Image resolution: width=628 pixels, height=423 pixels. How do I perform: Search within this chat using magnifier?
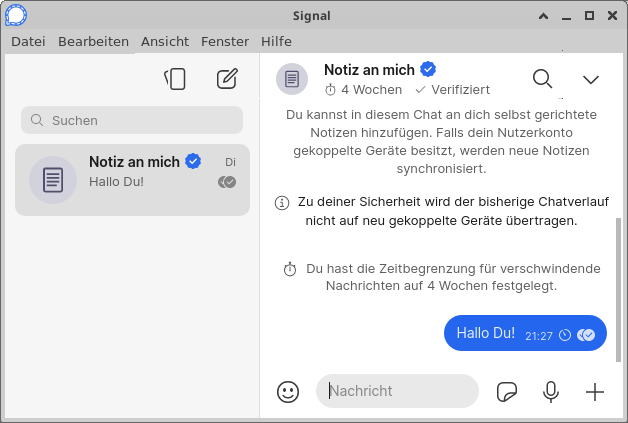click(543, 79)
